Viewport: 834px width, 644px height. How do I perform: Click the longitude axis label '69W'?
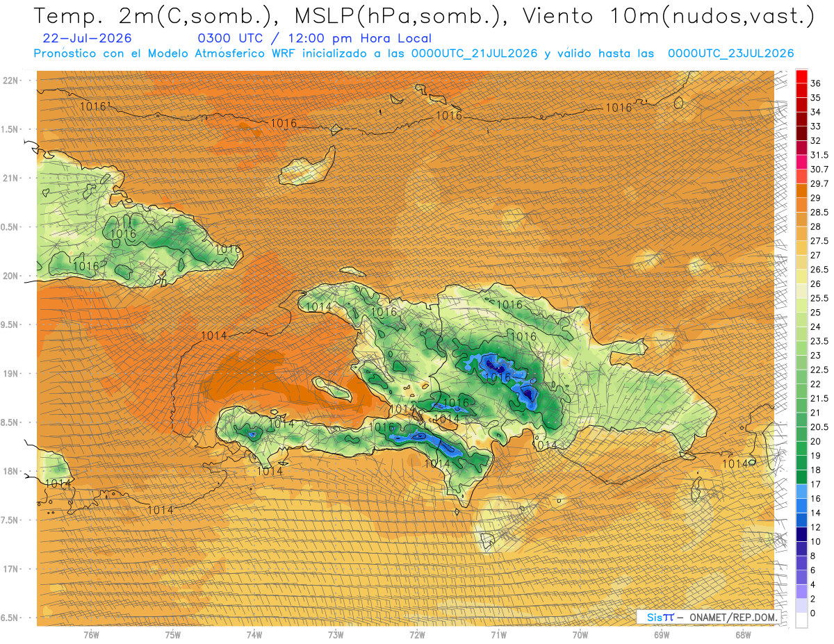(x=662, y=635)
